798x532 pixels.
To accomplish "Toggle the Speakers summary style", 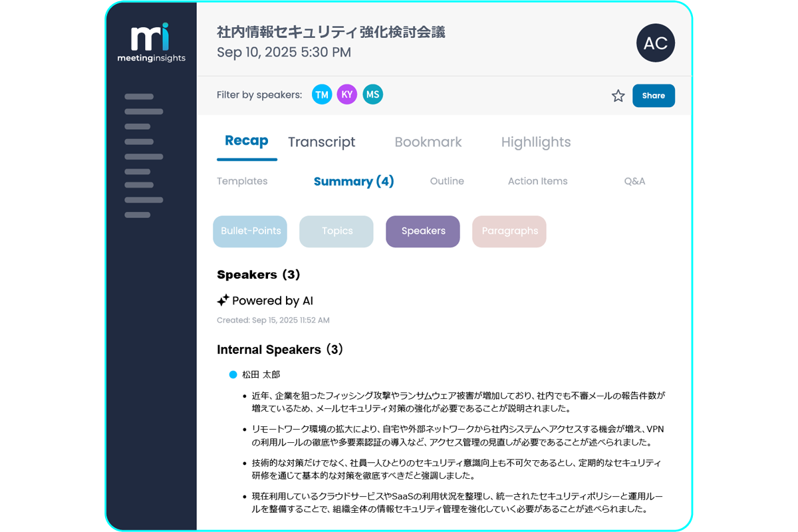I will (x=422, y=231).
